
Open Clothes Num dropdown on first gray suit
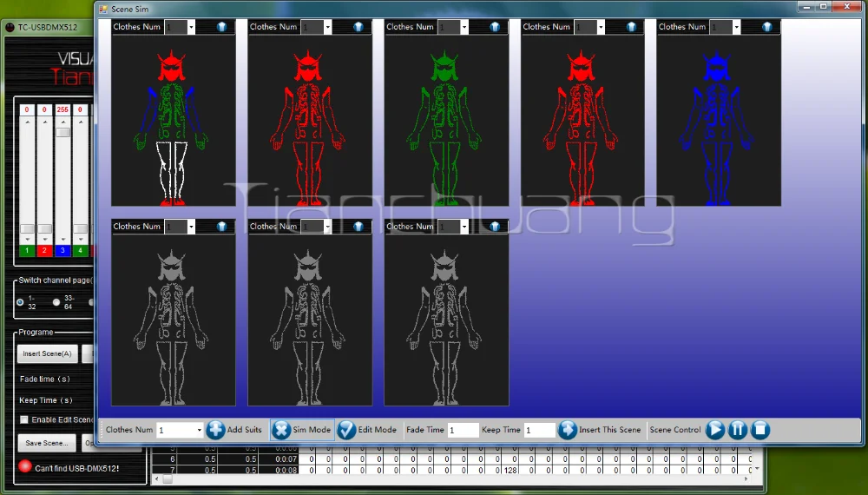[192, 227]
